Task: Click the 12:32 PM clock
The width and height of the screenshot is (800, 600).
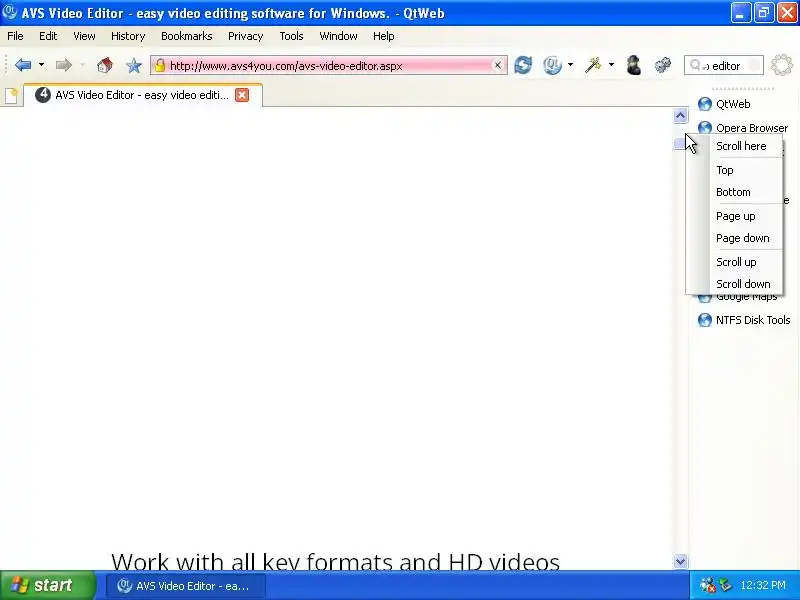Action: 763,585
